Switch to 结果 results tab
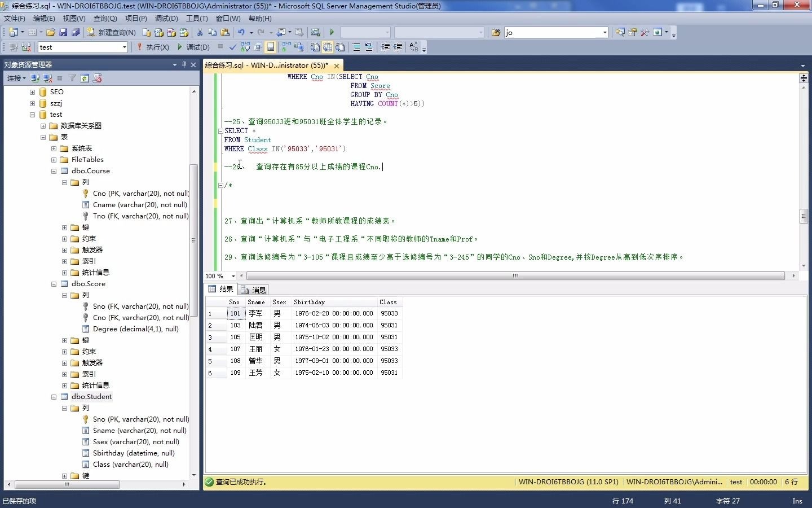 [220, 289]
